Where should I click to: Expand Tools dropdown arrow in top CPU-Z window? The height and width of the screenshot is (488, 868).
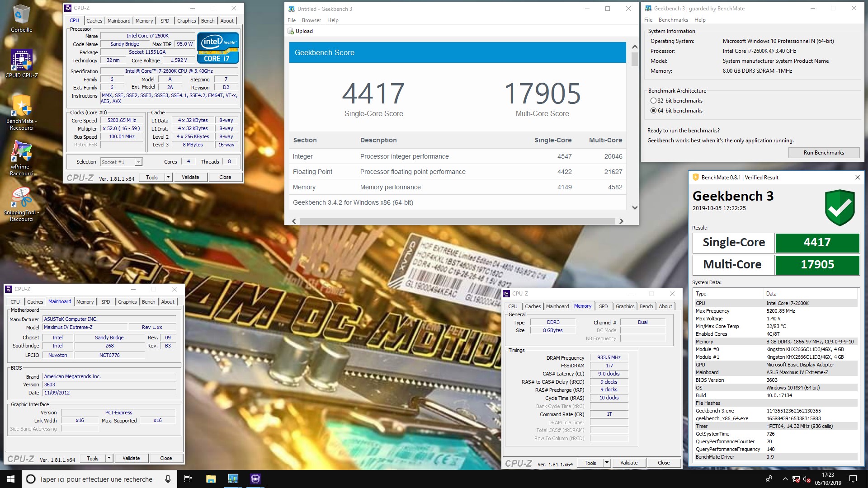(168, 177)
